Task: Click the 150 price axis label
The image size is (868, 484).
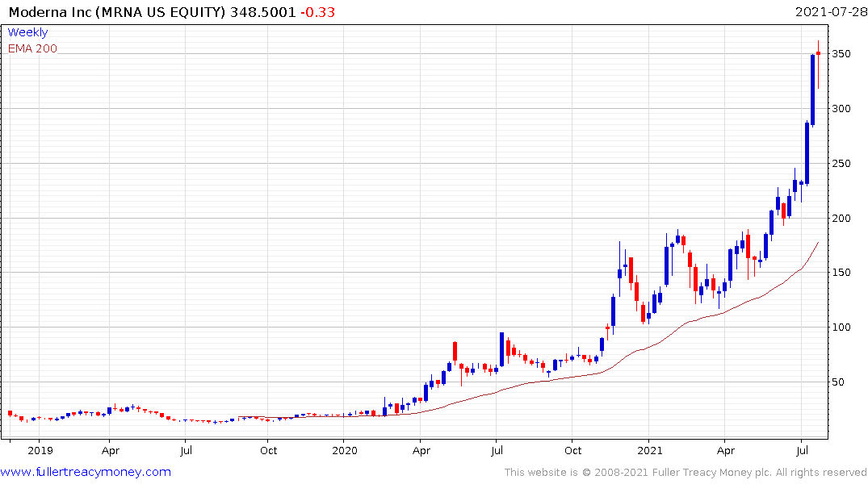Action: [841, 272]
